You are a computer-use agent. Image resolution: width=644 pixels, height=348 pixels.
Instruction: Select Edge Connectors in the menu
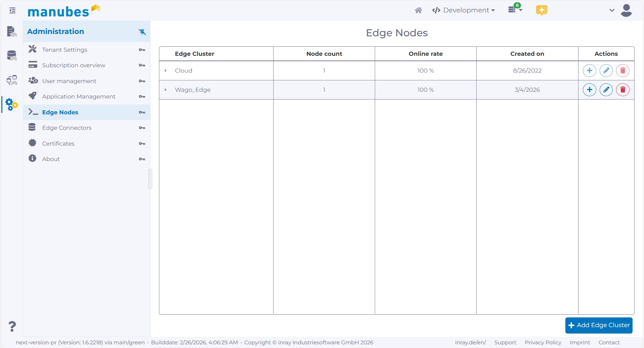(x=66, y=128)
